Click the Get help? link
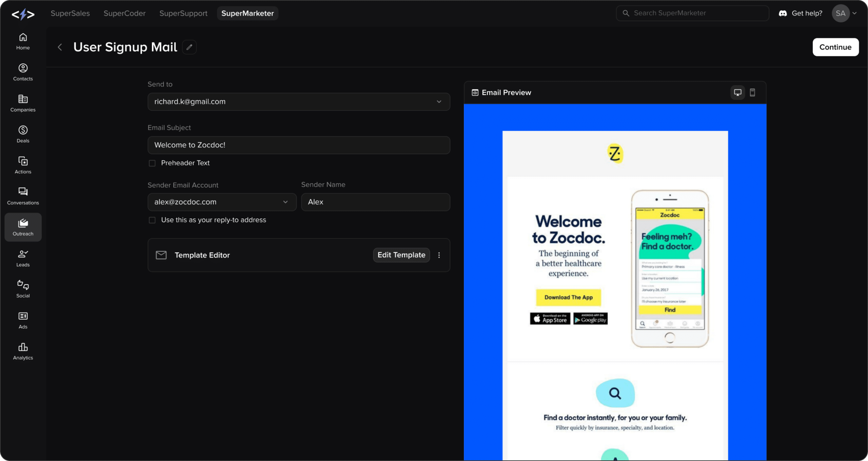This screenshot has height=461, width=868. [x=807, y=13]
